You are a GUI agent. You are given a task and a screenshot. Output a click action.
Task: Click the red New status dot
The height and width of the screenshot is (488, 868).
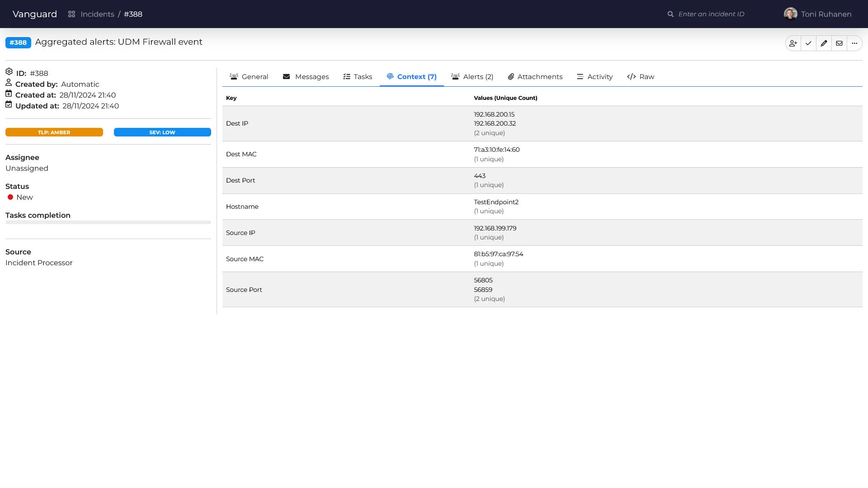10,197
